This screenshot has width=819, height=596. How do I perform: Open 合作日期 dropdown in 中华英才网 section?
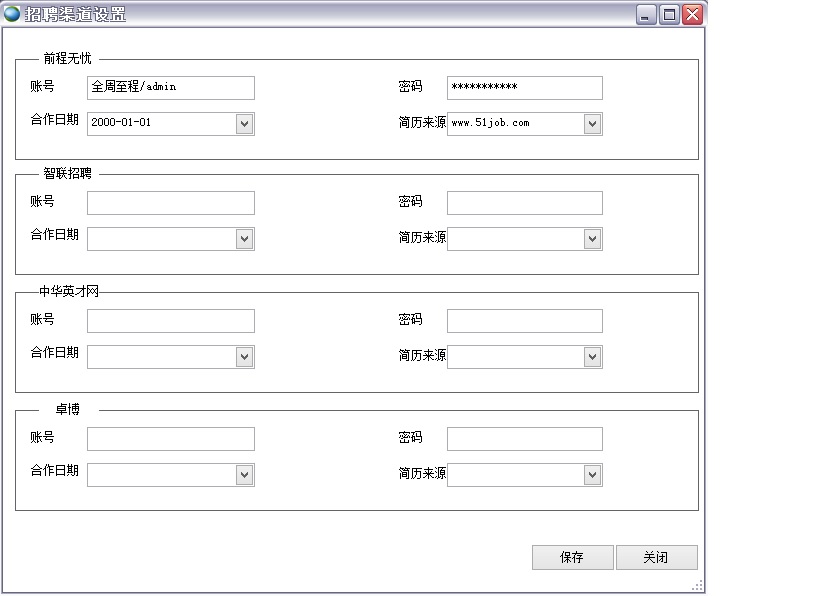pos(244,358)
